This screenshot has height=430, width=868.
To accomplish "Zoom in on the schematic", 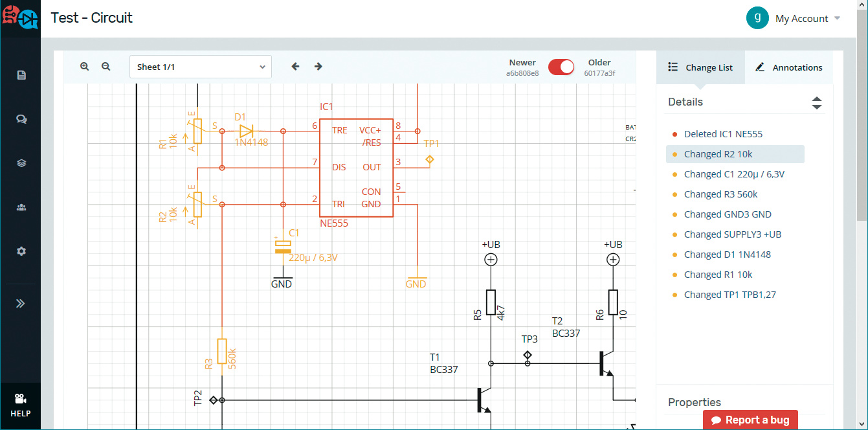I will coord(84,66).
